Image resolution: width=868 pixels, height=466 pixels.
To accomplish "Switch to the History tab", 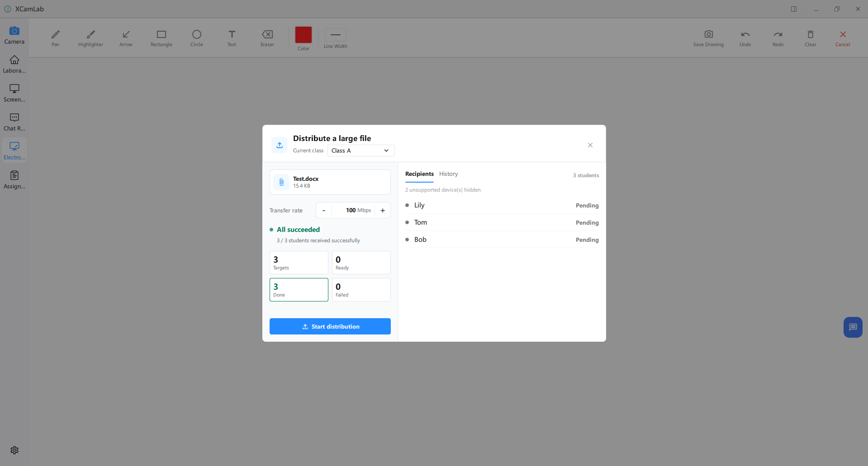I will [448, 174].
